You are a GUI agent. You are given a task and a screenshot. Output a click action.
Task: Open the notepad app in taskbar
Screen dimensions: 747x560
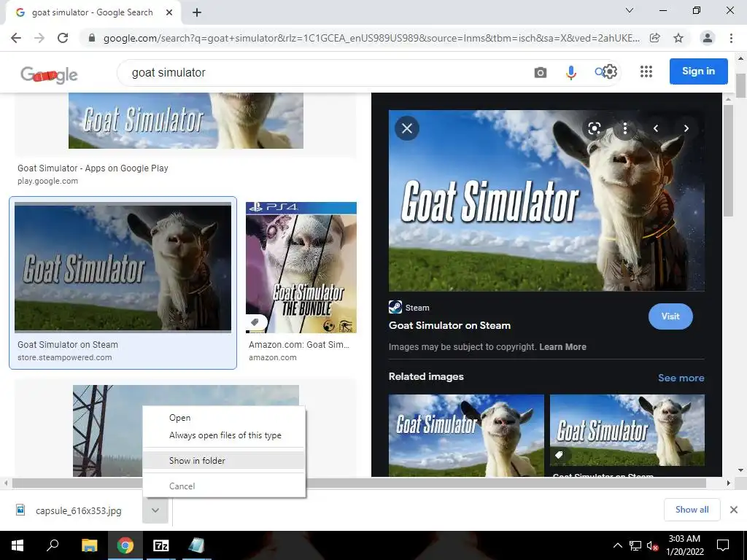pyautogui.click(x=196, y=545)
